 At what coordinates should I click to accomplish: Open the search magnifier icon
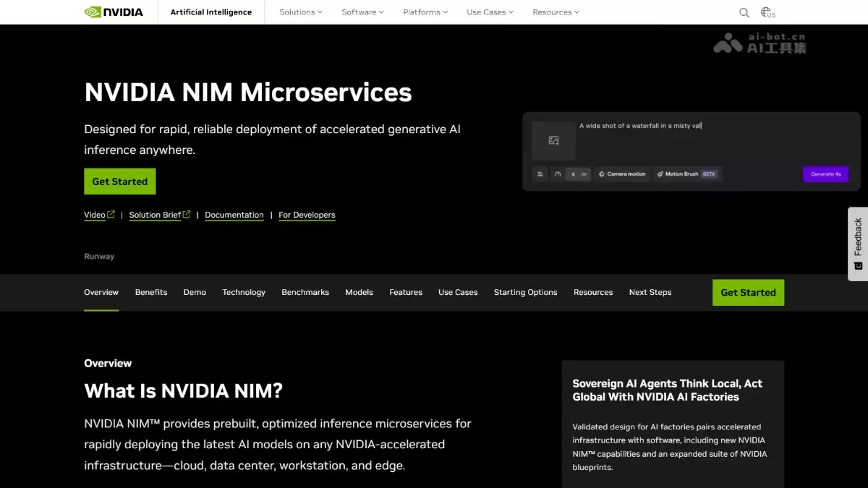click(x=744, y=12)
